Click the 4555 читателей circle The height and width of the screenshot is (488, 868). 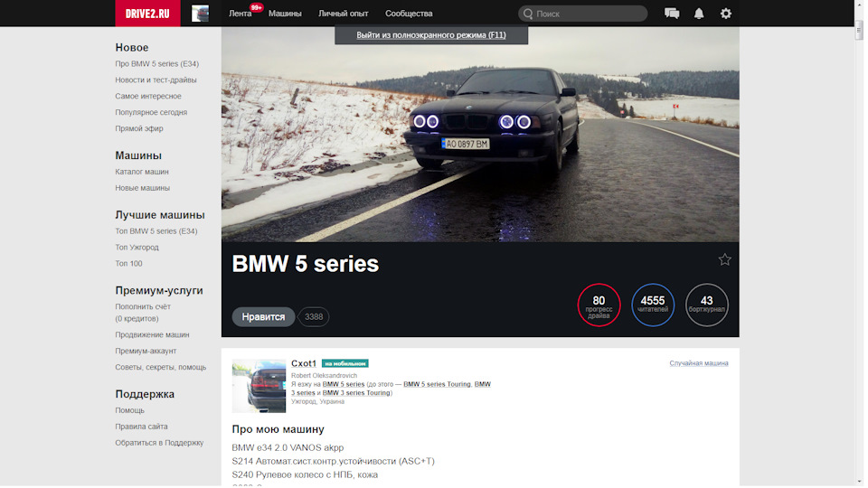click(x=653, y=305)
